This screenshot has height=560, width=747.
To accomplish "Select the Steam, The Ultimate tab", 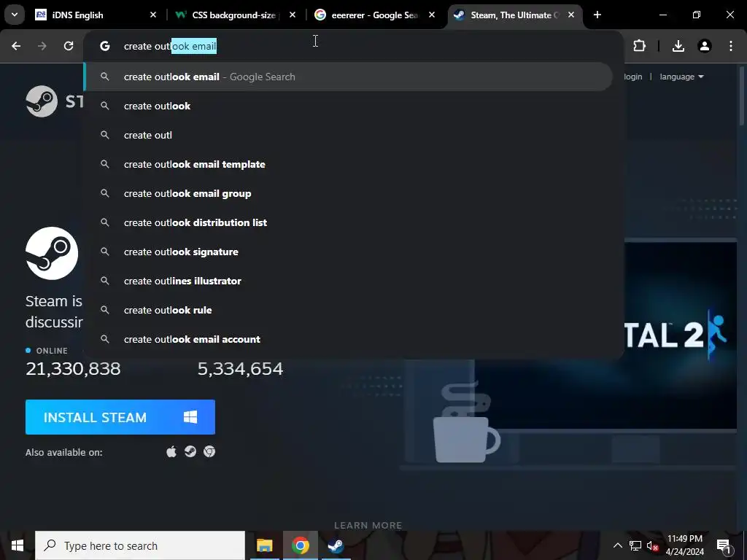I will [514, 15].
